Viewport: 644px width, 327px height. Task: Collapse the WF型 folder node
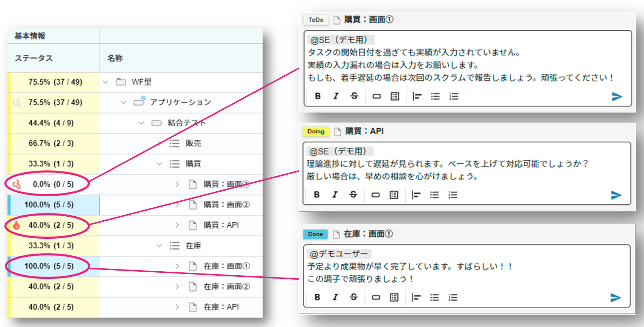(x=105, y=82)
